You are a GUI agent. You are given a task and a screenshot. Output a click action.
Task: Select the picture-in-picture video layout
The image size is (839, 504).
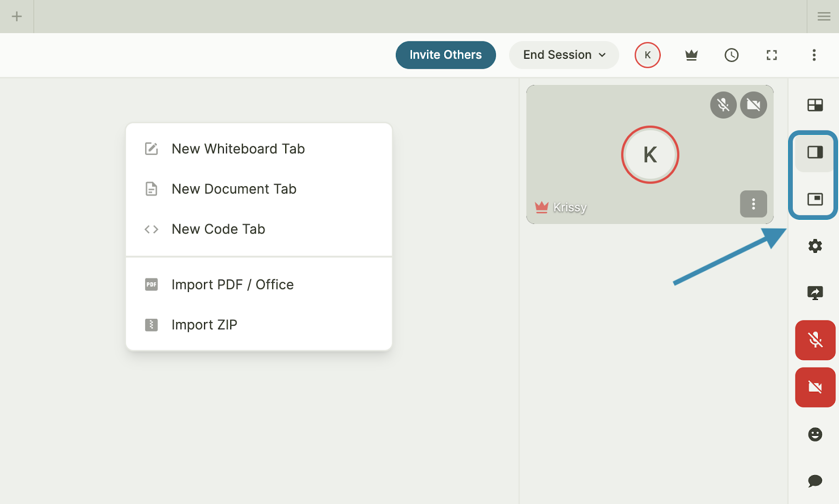[x=815, y=199]
